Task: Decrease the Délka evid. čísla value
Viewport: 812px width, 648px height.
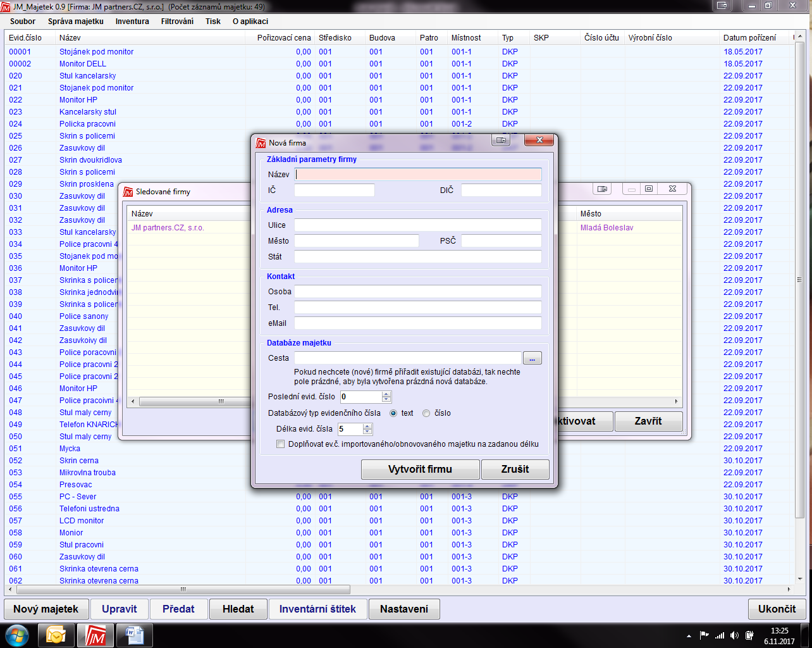Action: 367,432
